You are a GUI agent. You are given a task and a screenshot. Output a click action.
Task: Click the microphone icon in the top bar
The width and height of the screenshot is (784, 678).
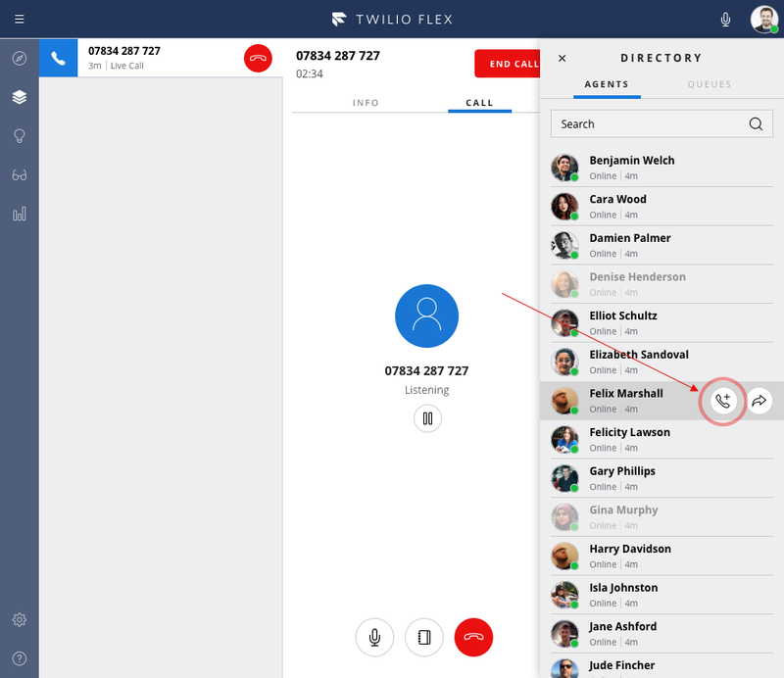pyautogui.click(x=725, y=19)
